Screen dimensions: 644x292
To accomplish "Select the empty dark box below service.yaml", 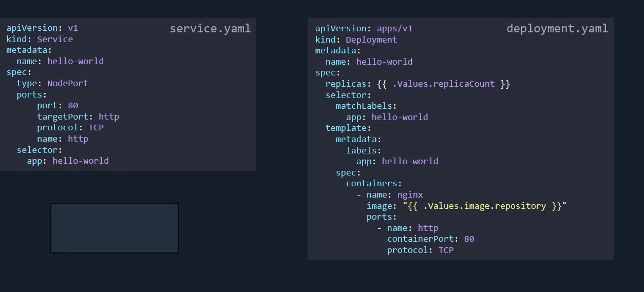I will coord(115,228).
